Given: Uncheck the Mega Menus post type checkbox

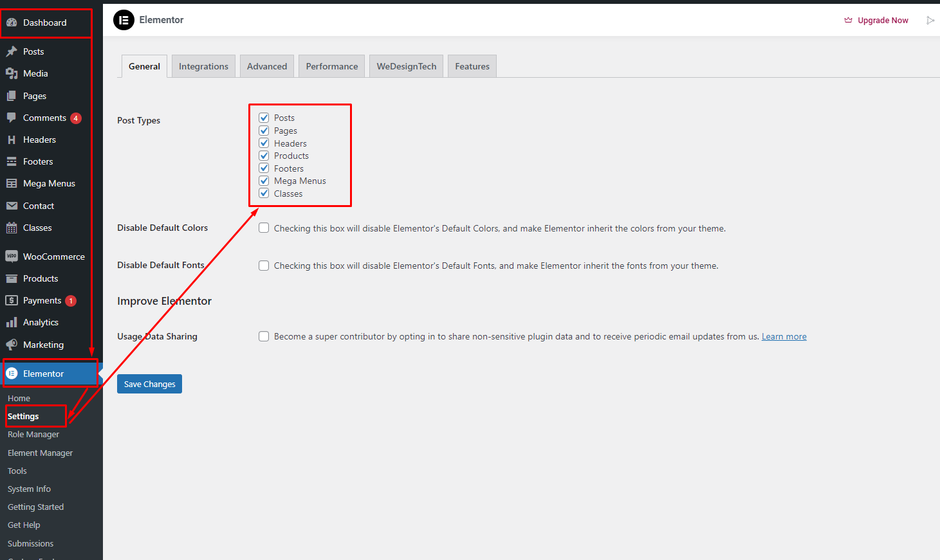Looking at the screenshot, I should point(264,181).
